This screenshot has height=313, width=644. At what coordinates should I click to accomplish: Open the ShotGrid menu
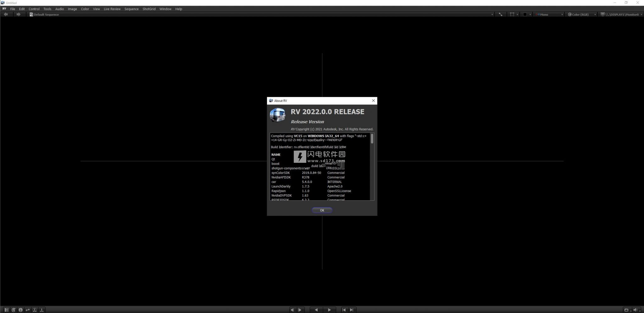click(149, 9)
